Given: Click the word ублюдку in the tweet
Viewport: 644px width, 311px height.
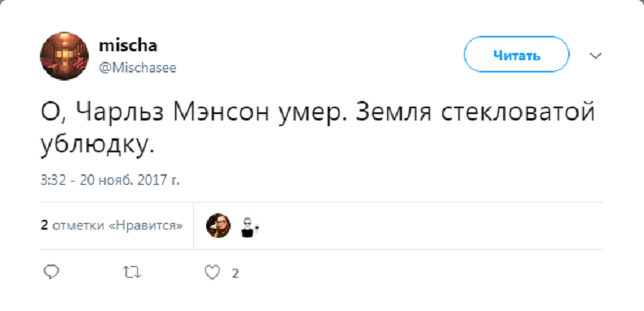Looking at the screenshot, I should (98, 145).
